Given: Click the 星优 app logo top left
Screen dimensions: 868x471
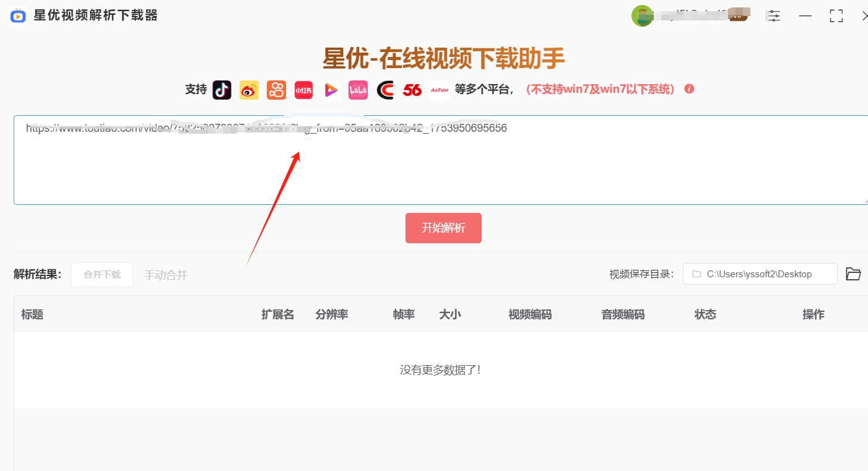Looking at the screenshot, I should coord(17,15).
